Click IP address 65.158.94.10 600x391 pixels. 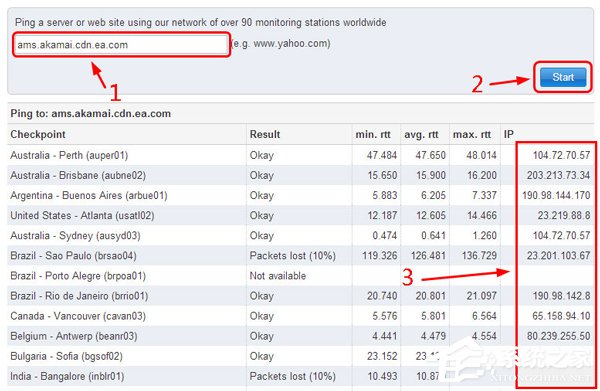click(x=561, y=316)
